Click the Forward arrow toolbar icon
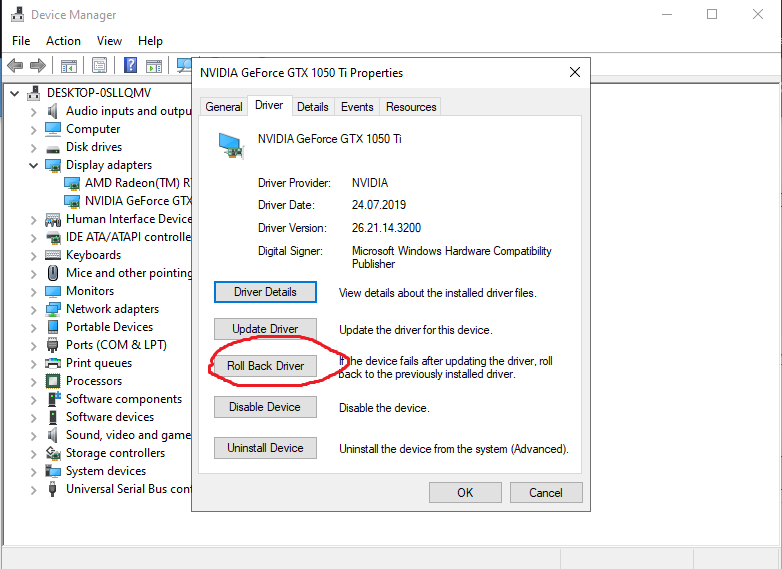This screenshot has height=569, width=782. (38, 65)
